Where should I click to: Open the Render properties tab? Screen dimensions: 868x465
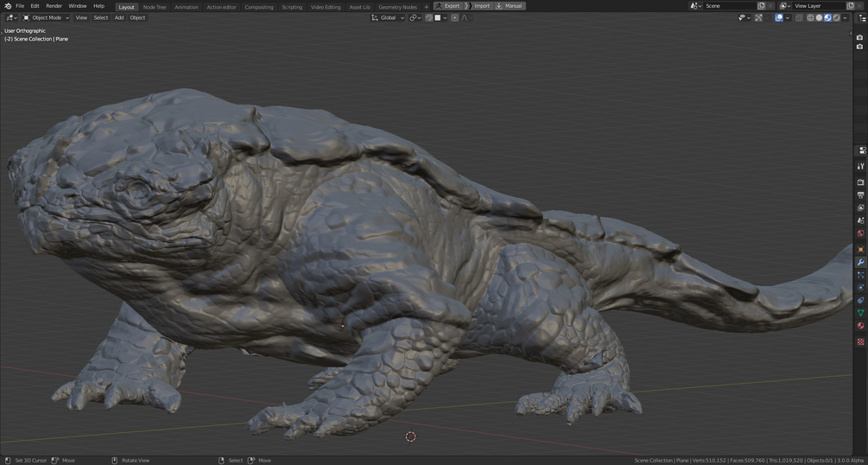[860, 182]
